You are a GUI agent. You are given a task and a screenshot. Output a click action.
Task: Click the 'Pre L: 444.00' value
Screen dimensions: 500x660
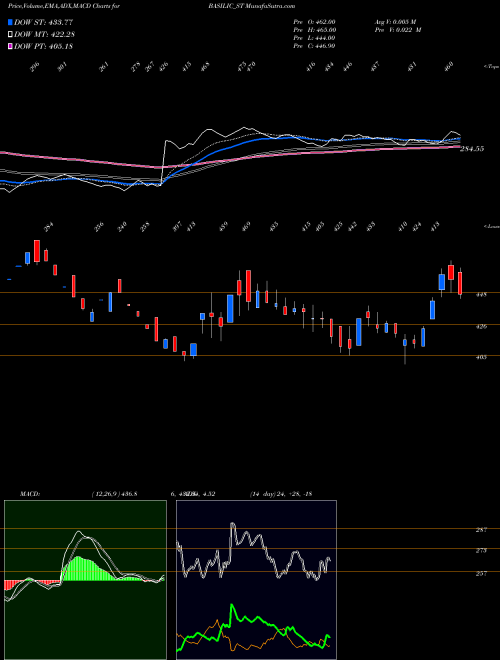(x=314, y=38)
